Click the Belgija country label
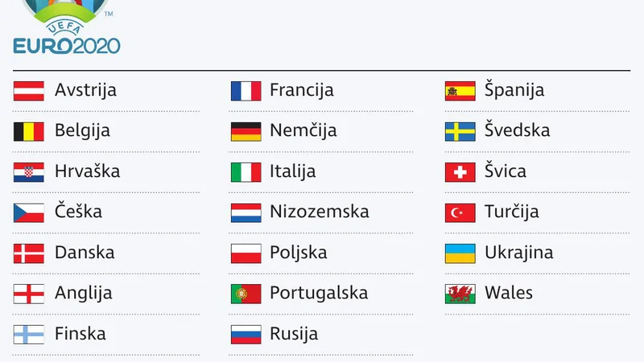Image resolution: width=644 pixels, height=362 pixels. pyautogui.click(x=83, y=131)
